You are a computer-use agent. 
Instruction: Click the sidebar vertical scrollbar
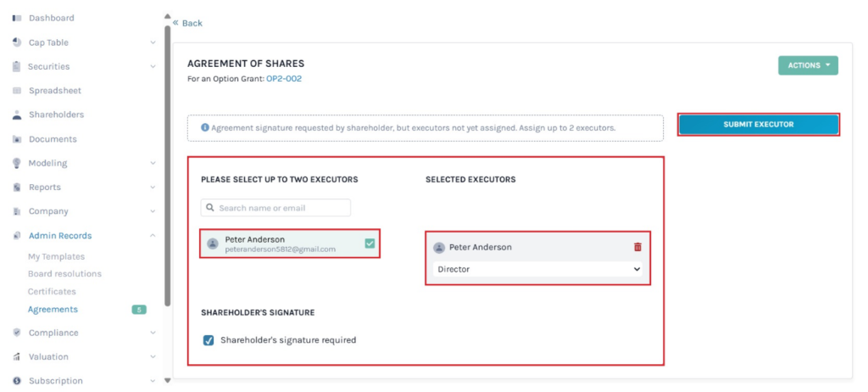(167, 170)
